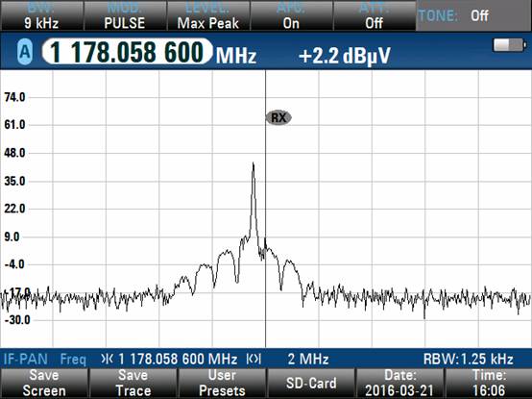532x399 pixels.
Task: Click the Save Screen softkey
Action: [44, 384]
